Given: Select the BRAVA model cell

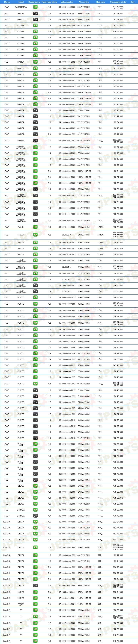Looking at the screenshot, I should tap(21, 14).
